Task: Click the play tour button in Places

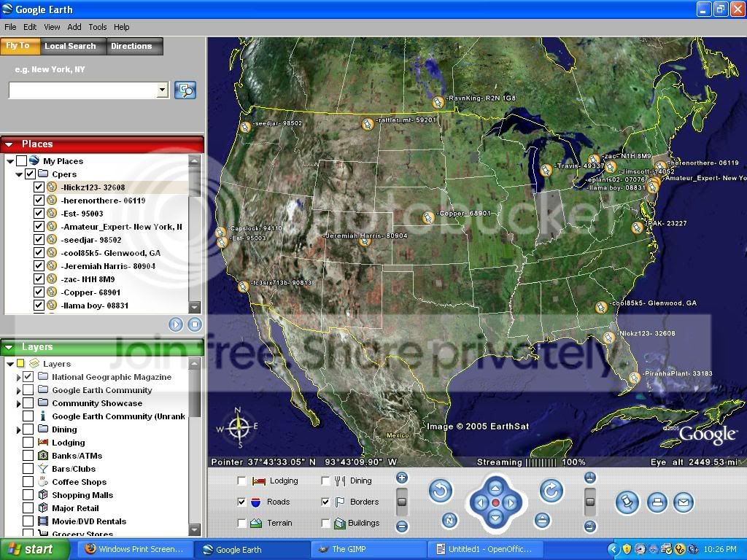Action: pyautogui.click(x=175, y=324)
